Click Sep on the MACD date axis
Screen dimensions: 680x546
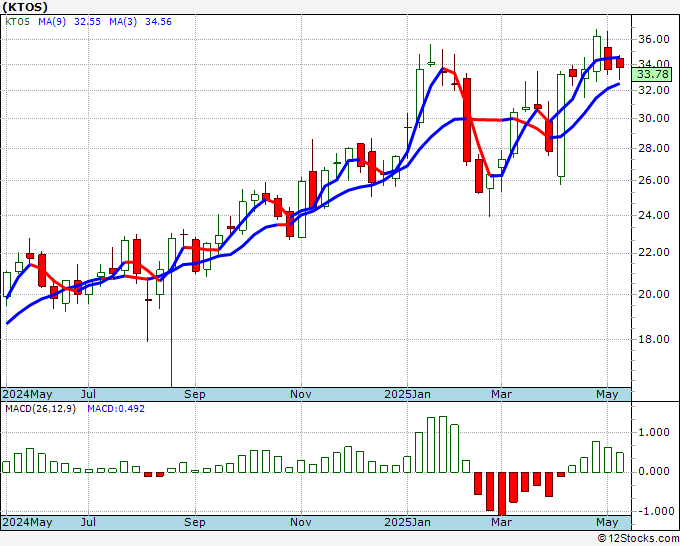(195, 522)
